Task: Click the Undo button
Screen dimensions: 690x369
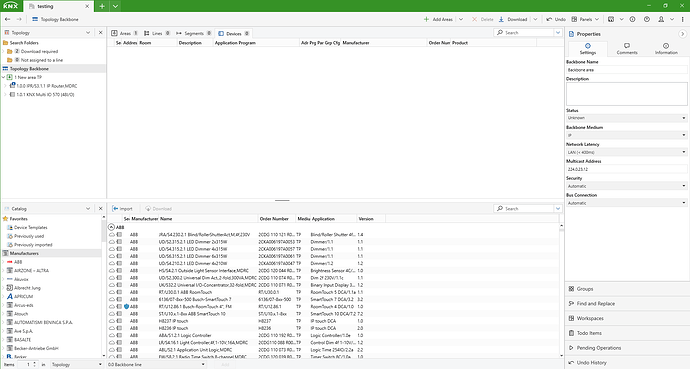Action: tap(556, 19)
